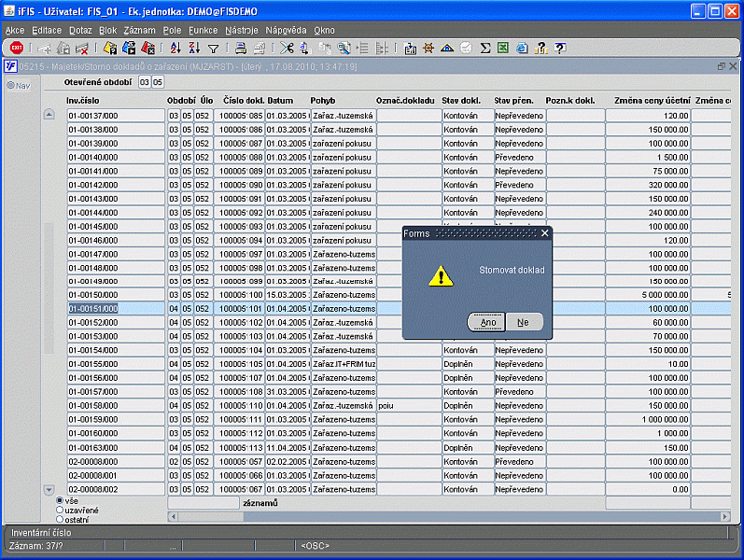Image resolution: width=744 pixels, height=560 pixels.
Task: Sort descending with the Z-A icon
Action: point(194,48)
